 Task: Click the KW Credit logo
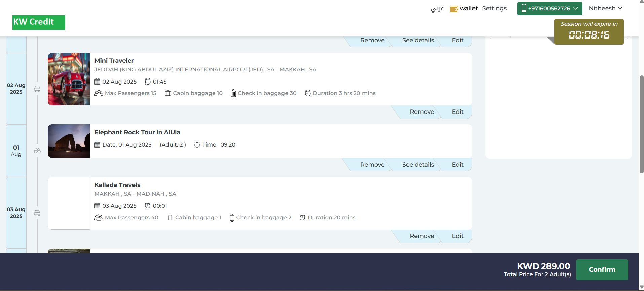(x=39, y=23)
